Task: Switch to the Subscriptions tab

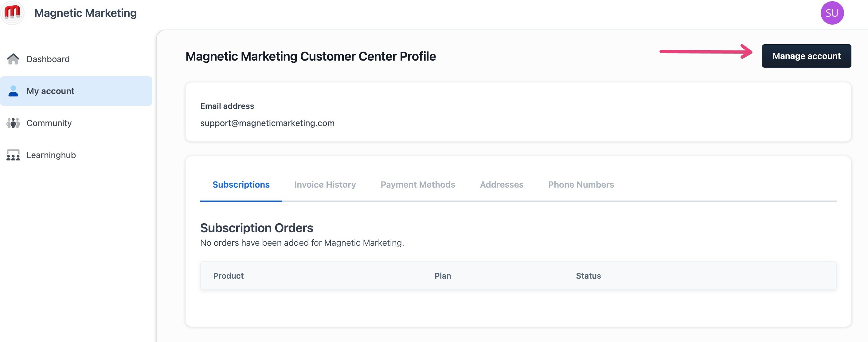Action: tap(240, 185)
